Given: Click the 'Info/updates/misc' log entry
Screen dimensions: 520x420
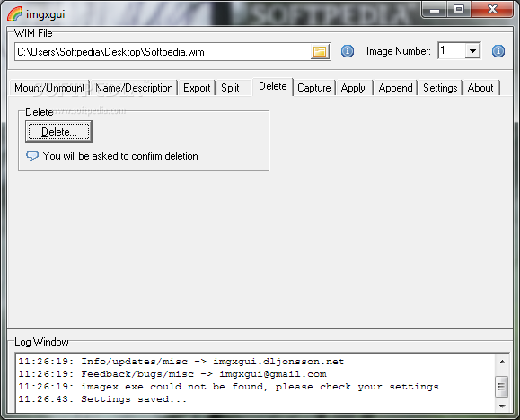Looking at the screenshot, I should [181, 362].
